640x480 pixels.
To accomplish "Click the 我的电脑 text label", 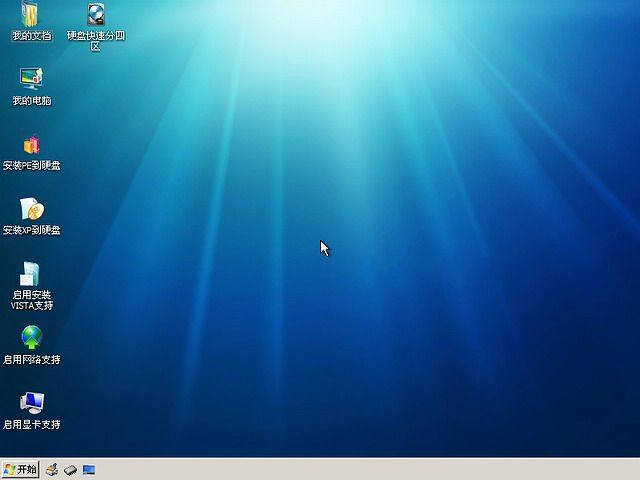I will tap(31, 101).
